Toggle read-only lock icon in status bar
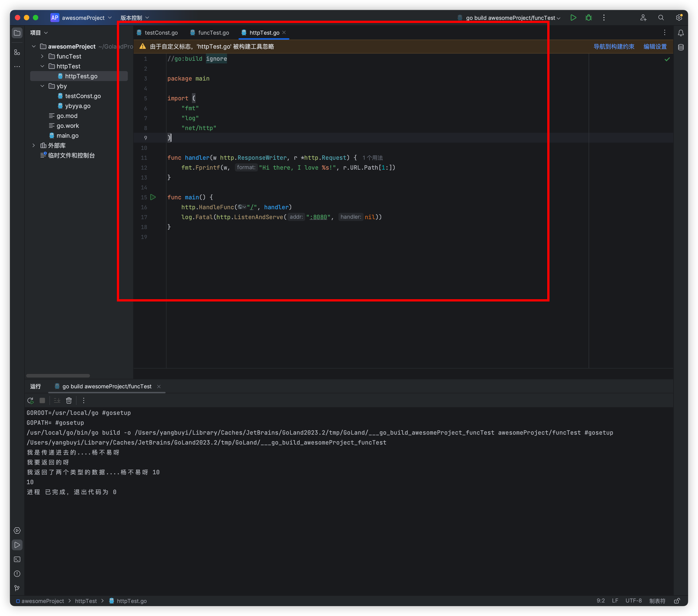 [x=677, y=601]
